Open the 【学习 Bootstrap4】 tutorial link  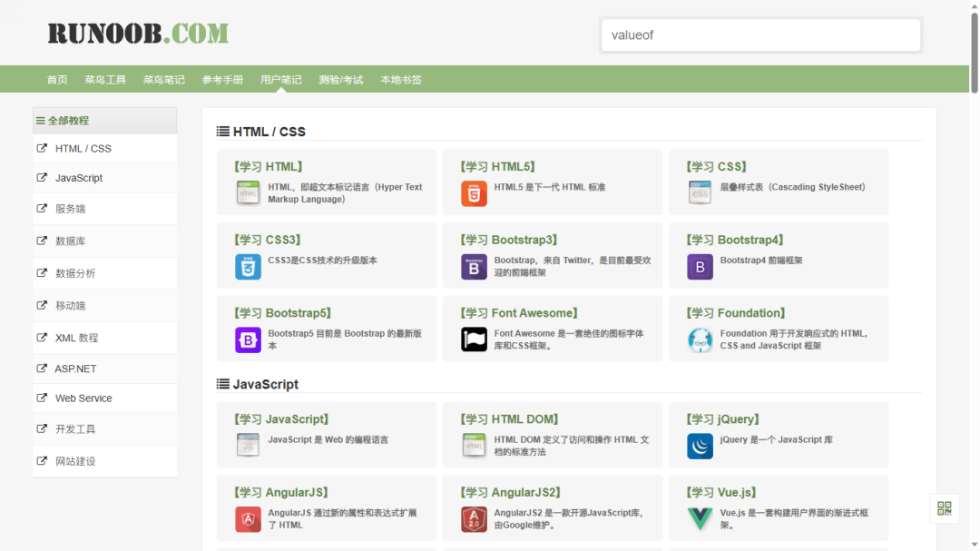735,240
